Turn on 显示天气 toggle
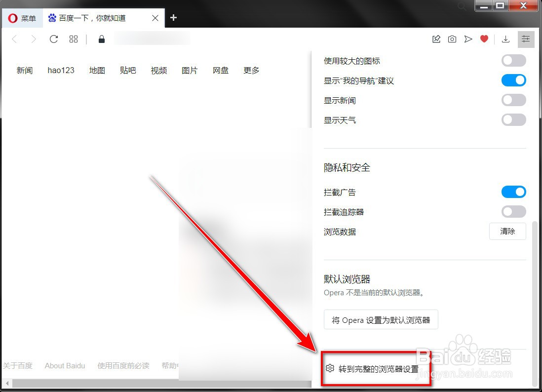Image resolution: width=542 pixels, height=392 pixels. (x=514, y=119)
